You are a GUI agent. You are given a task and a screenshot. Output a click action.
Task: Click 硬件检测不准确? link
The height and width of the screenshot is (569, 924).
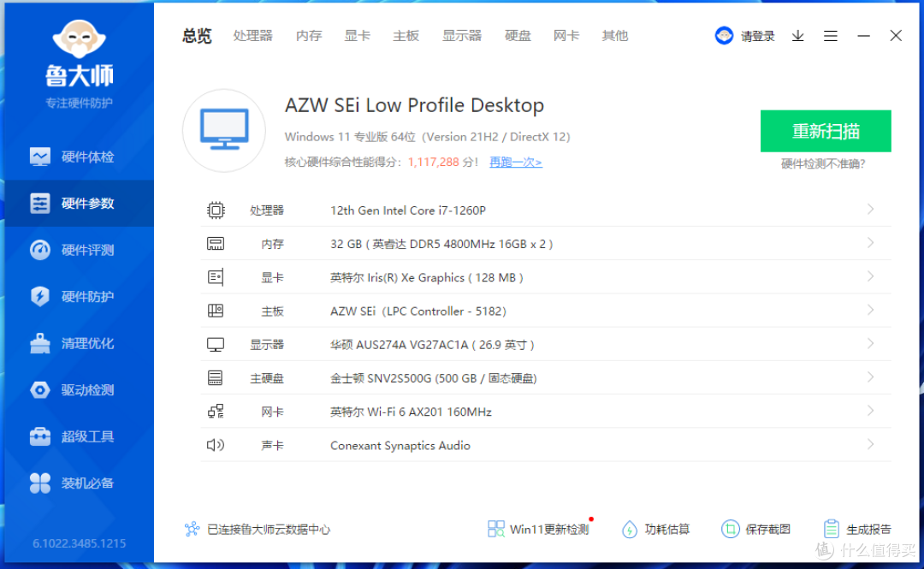(823, 164)
